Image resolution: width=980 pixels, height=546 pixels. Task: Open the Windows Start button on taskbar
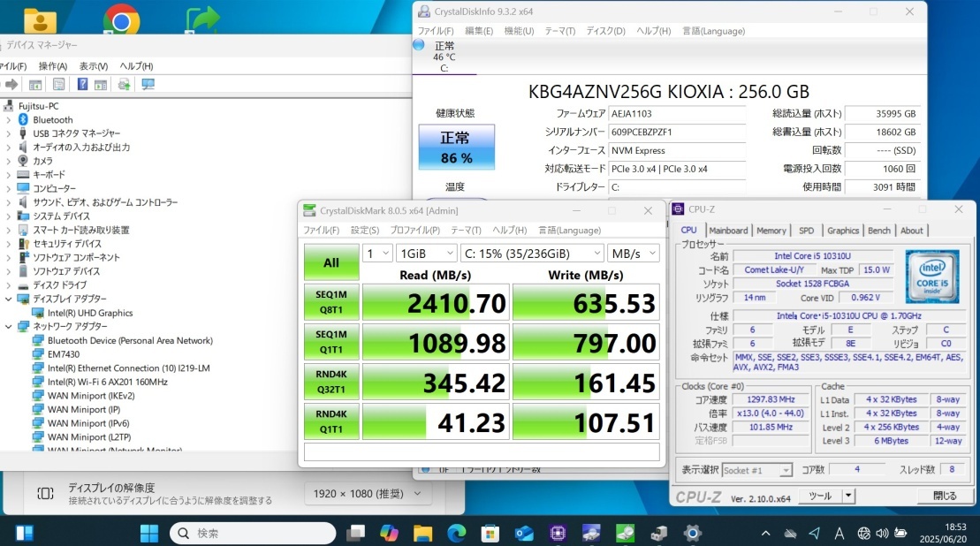[149, 533]
